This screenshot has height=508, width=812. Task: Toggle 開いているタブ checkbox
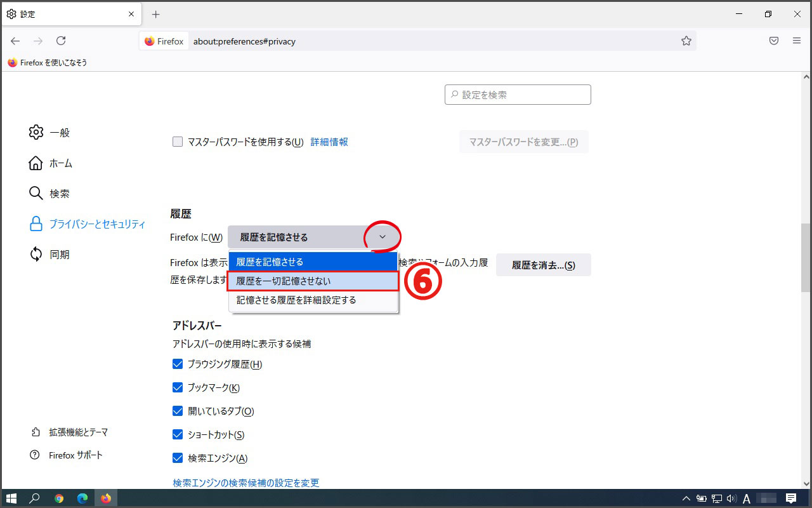(x=178, y=411)
